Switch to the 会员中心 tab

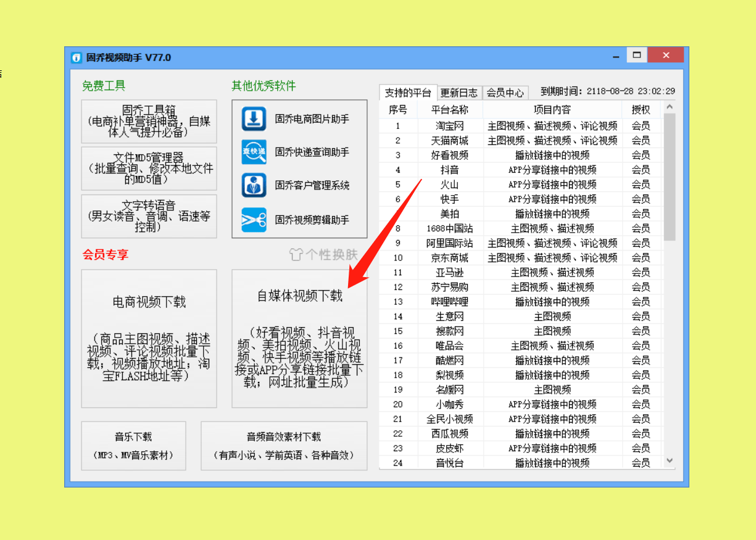click(505, 93)
